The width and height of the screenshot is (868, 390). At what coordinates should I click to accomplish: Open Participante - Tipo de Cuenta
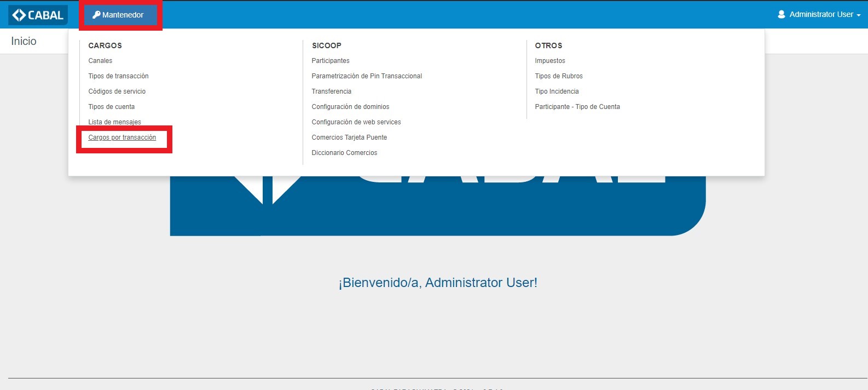577,107
